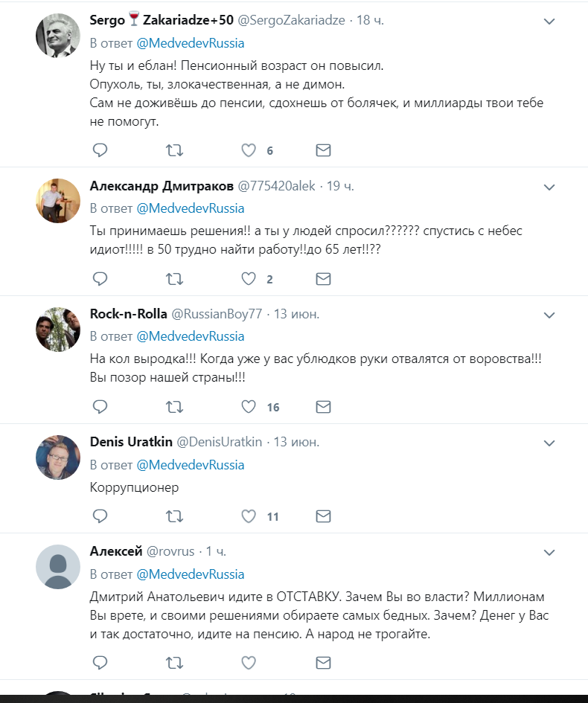Open the @MedvedevRussia mention in Denis Uratkin's reply

point(191,465)
